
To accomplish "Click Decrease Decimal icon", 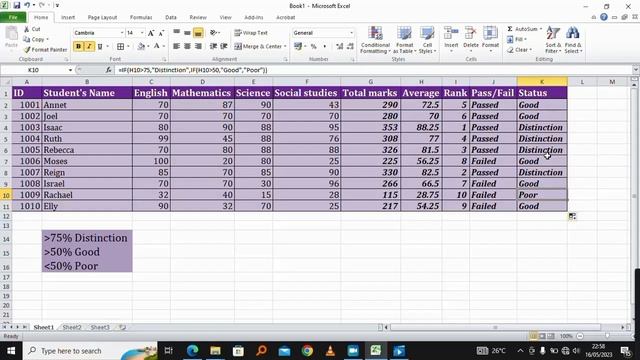I will 350,47.
